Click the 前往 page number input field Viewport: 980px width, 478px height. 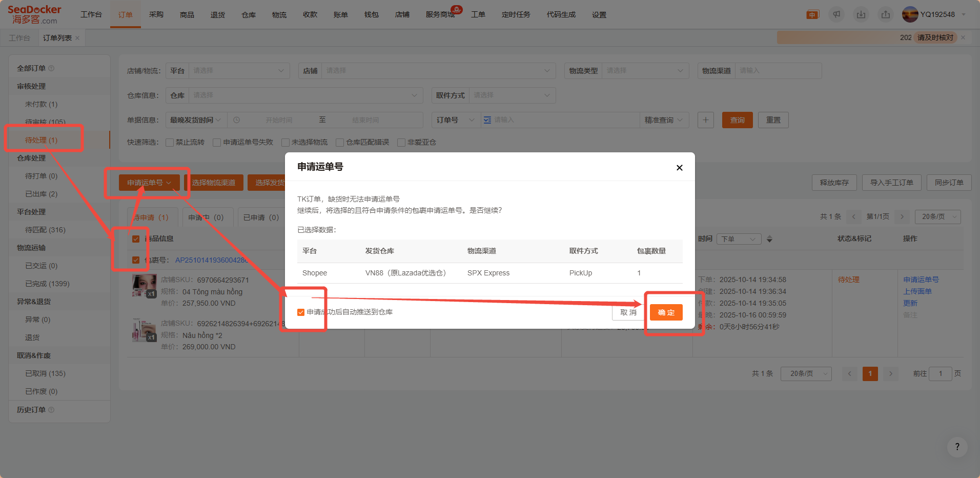point(940,373)
